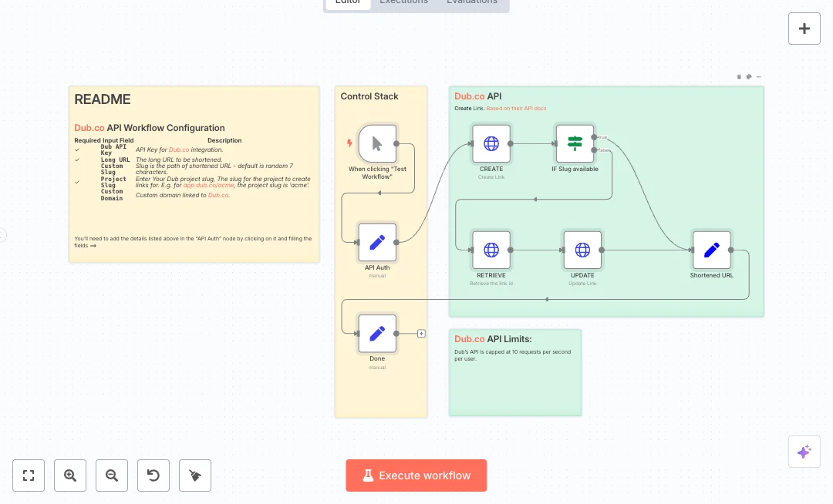Viewport: 833px width, 504px height.
Task: Reset the canvas zoom level
Action: tap(153, 475)
